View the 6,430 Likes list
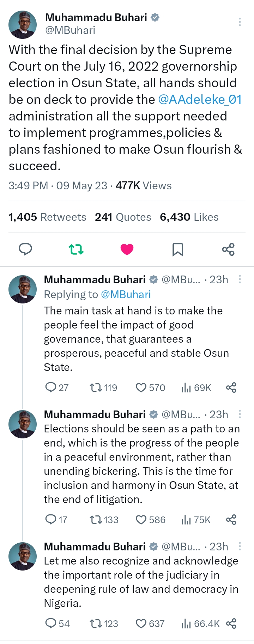The height and width of the screenshot is (644, 254). [x=189, y=217]
